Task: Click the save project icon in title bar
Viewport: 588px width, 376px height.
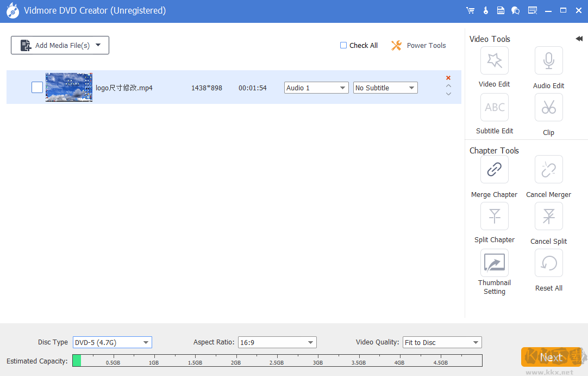Action: pos(501,10)
